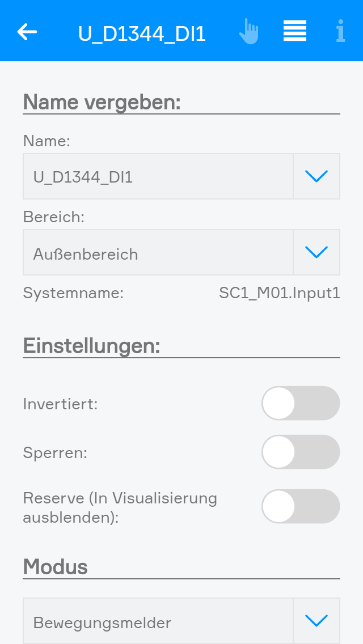Viewport: 363px width, 644px height.
Task: Go back using the header arrow
Action: click(27, 32)
